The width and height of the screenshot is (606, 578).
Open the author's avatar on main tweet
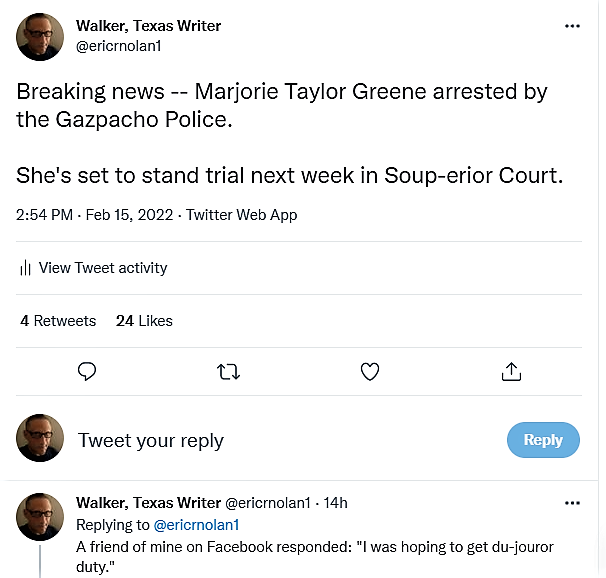coord(40,37)
